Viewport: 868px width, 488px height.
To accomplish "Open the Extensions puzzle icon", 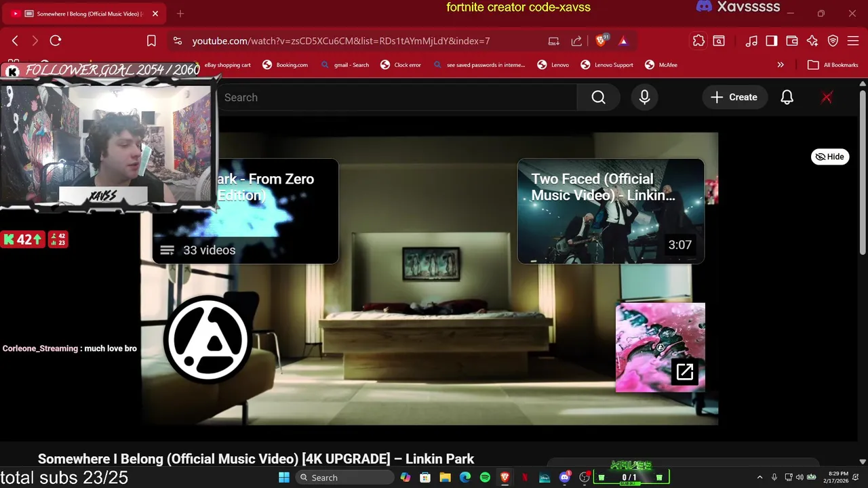I will pos(698,41).
